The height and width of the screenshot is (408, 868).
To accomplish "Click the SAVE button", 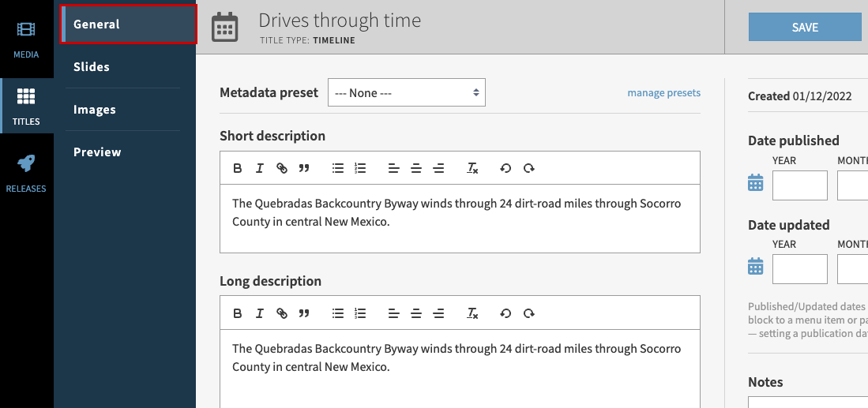I will click(x=805, y=28).
